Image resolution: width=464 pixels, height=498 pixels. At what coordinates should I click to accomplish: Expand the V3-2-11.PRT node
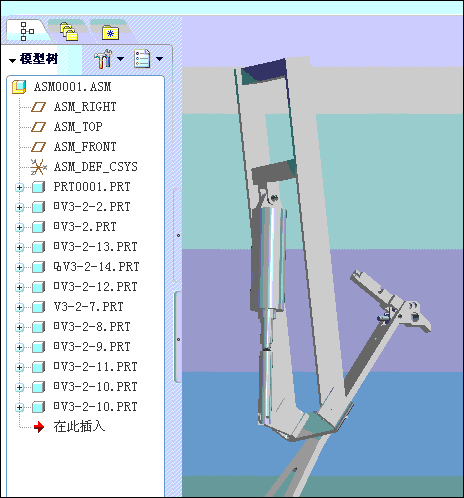(x=19, y=368)
